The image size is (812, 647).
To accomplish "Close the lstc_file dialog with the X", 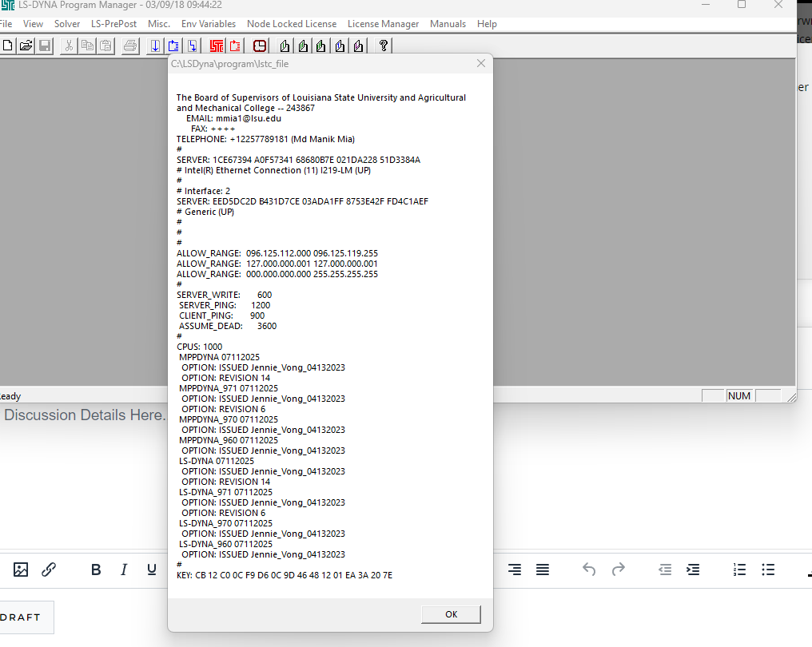I will click(481, 63).
